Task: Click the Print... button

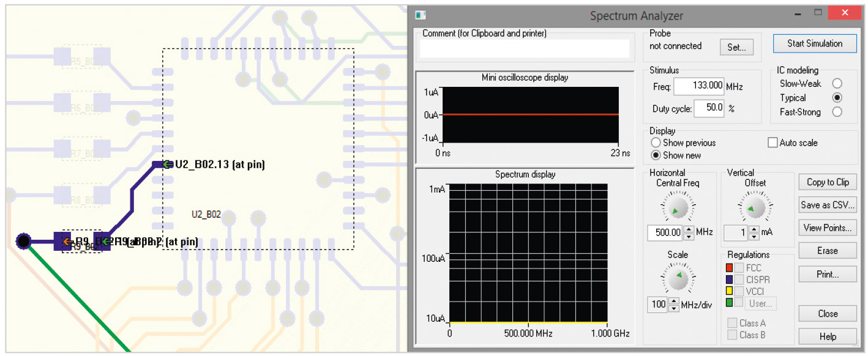Action: point(828,275)
